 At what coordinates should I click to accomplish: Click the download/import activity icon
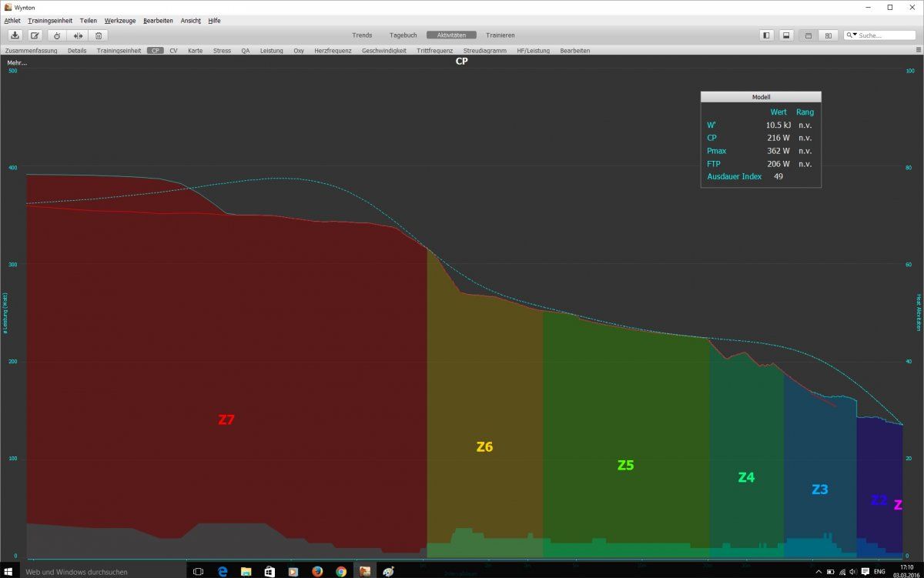15,35
